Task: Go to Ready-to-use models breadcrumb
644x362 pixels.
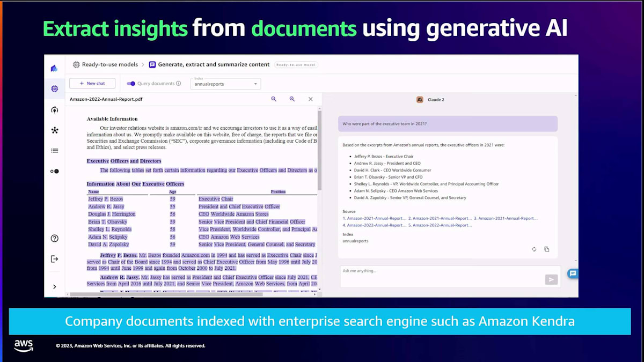Action: (110, 64)
